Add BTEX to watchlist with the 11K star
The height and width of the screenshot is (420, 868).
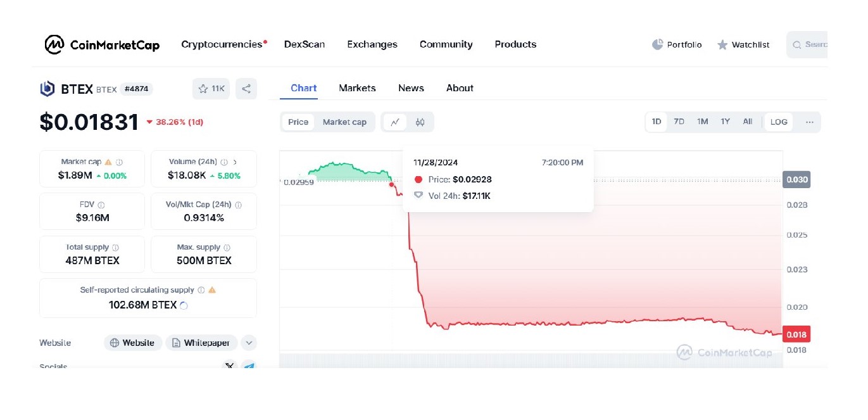pos(211,89)
